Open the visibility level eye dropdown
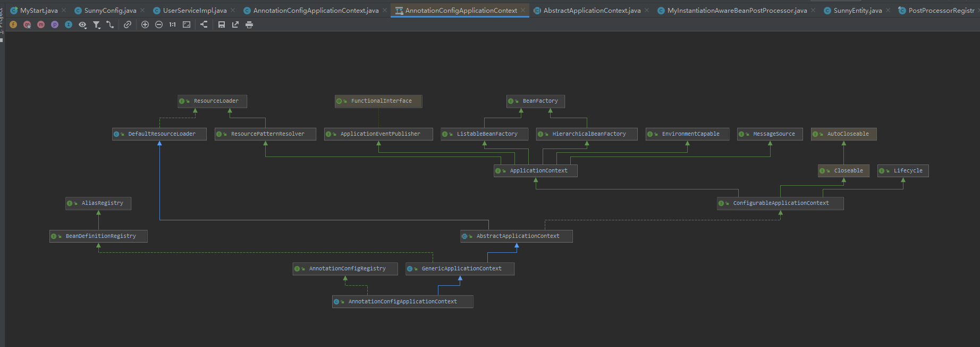 pos(82,24)
